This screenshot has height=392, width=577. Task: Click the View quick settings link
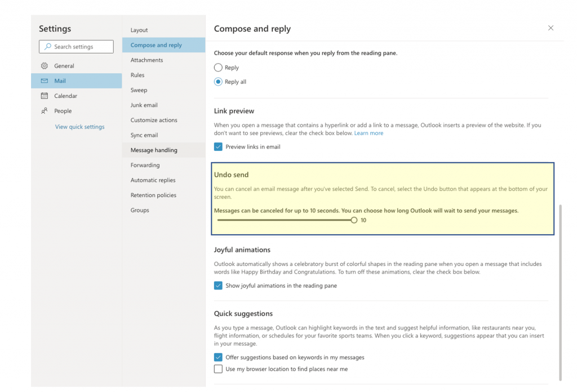pyautogui.click(x=80, y=127)
